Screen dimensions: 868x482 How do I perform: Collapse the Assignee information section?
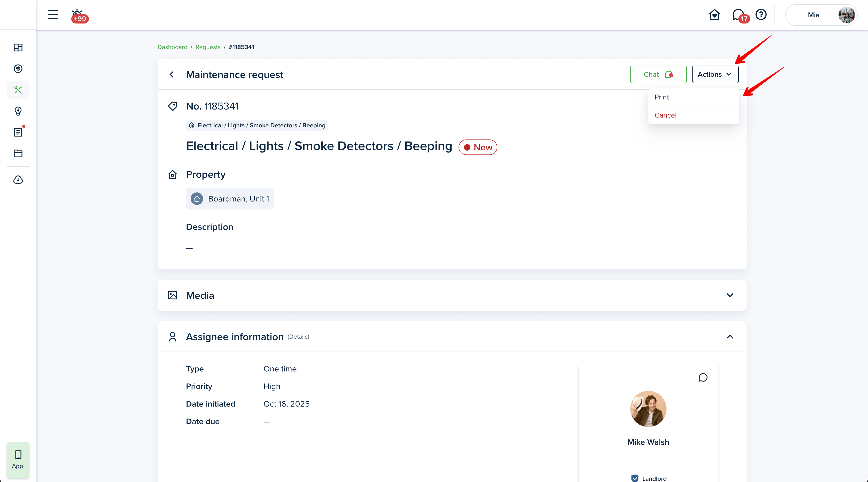coord(730,337)
